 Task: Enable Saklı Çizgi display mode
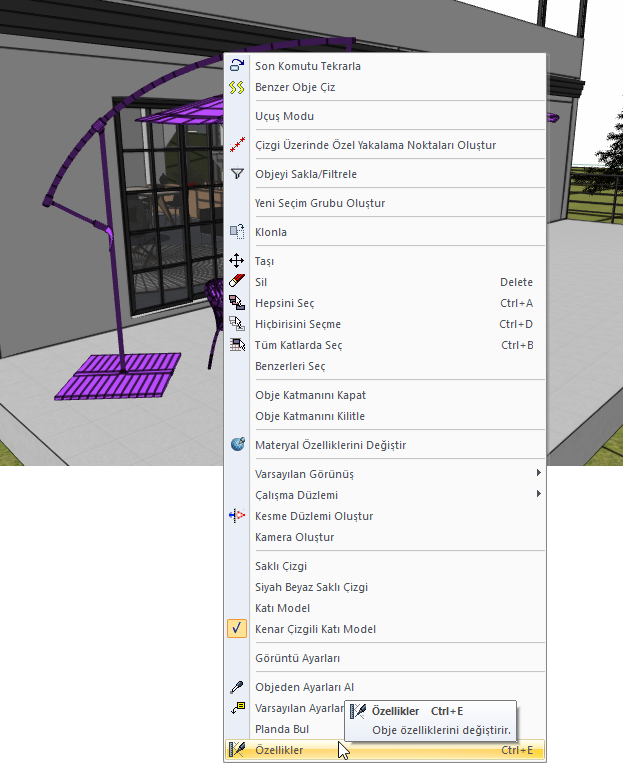[281, 566]
